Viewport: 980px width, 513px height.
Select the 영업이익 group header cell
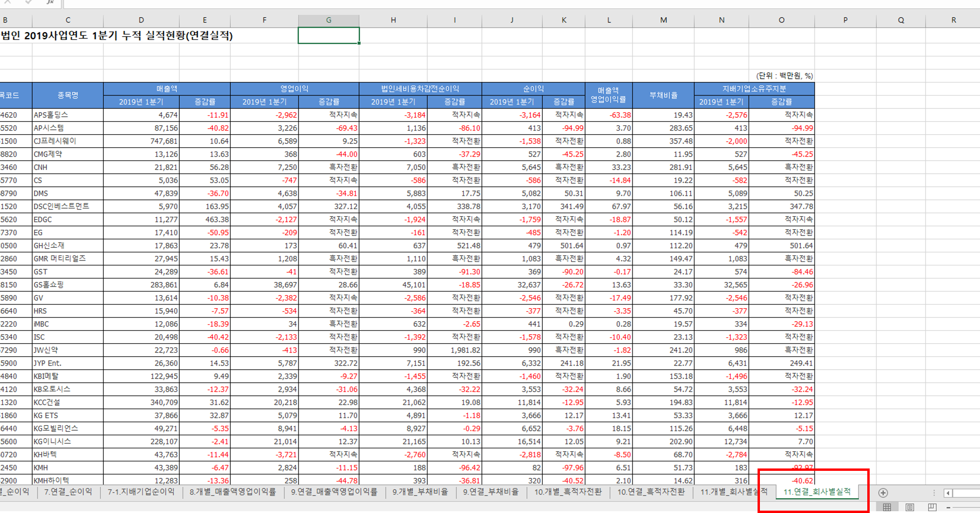pyautogui.click(x=294, y=88)
